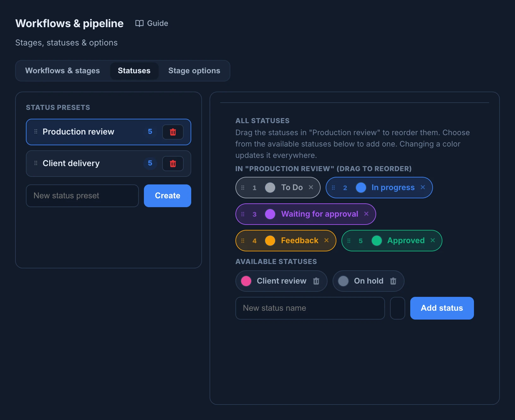Click Waiting for approval drag handle
The height and width of the screenshot is (420, 515).
(243, 214)
